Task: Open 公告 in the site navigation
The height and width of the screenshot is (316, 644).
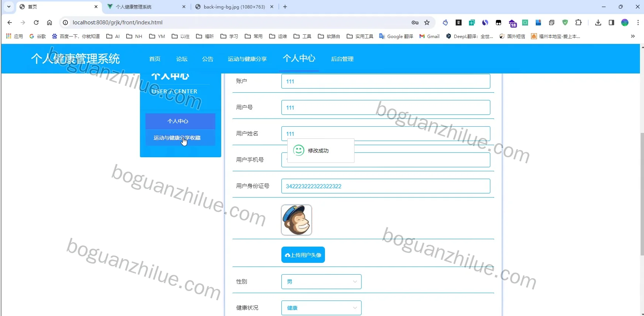Action: coord(208,59)
